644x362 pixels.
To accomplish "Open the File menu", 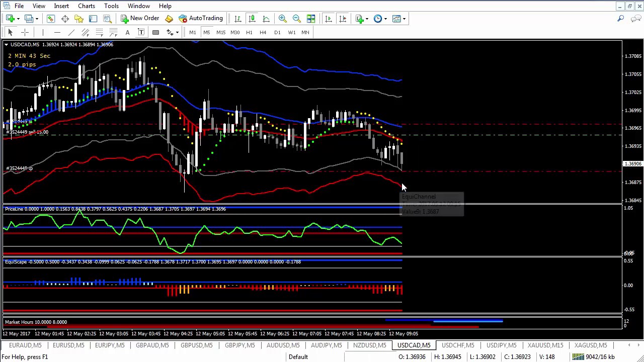I will [x=19, y=6].
